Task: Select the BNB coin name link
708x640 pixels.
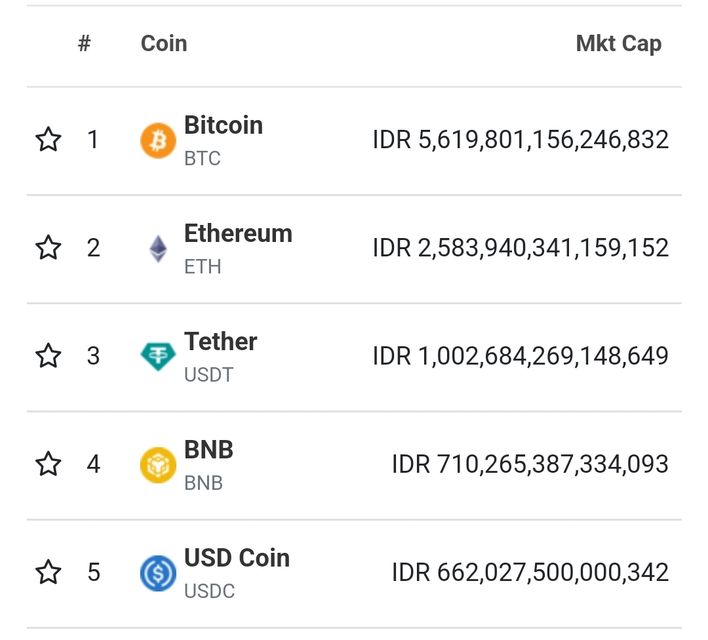Action: pos(208,450)
